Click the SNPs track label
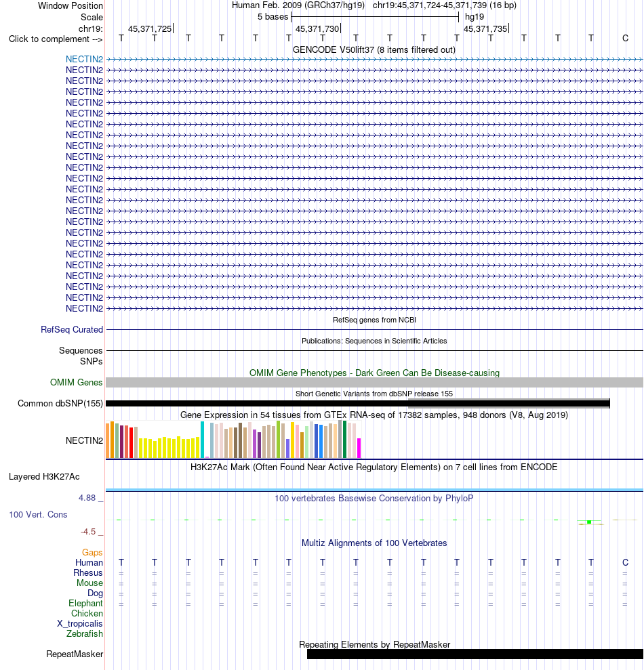 [x=91, y=362]
